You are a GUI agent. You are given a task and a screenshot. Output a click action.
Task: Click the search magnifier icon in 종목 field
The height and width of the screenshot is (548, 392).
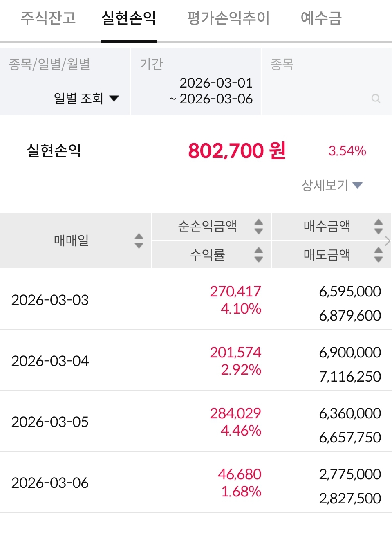pyautogui.click(x=376, y=99)
